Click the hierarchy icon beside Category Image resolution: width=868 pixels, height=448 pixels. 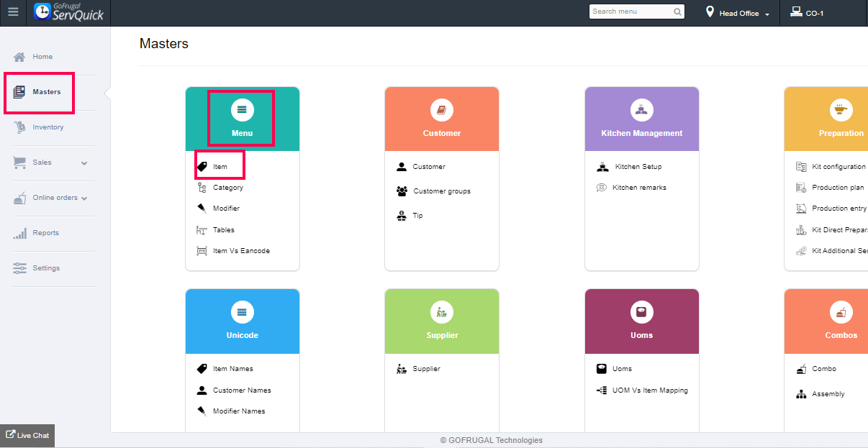(202, 188)
